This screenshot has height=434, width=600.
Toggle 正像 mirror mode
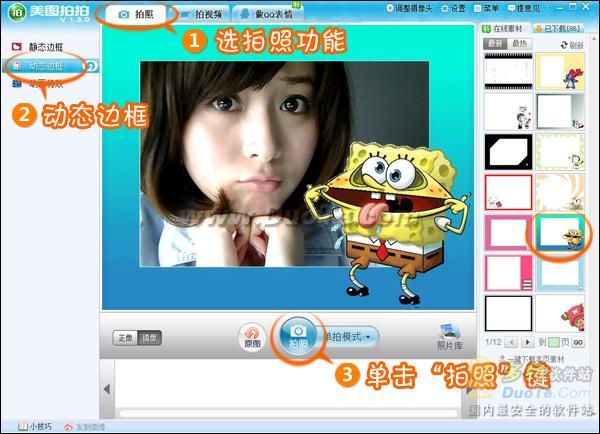click(x=126, y=338)
